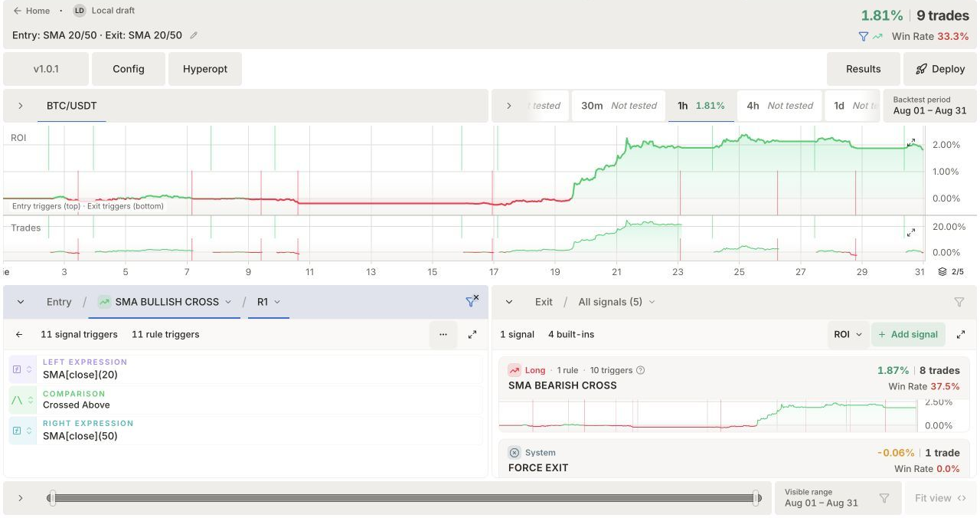
Task: Expand the pair list chevron beside BTC/USDT
Action: 21,106
